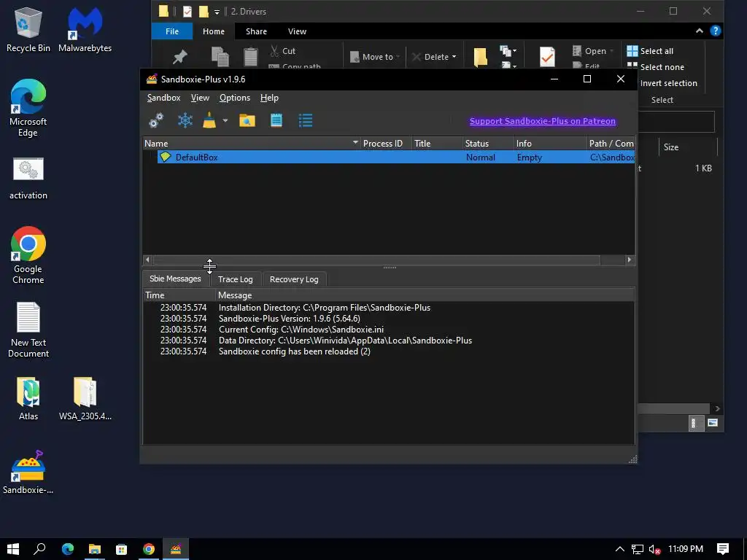The image size is (747, 560).
Task: Click the broom cleanup toolbar icon
Action: tap(209, 120)
